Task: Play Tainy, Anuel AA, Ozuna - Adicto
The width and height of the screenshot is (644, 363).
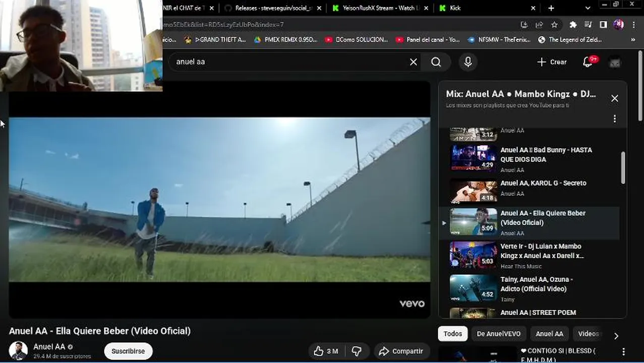Action: click(x=530, y=289)
